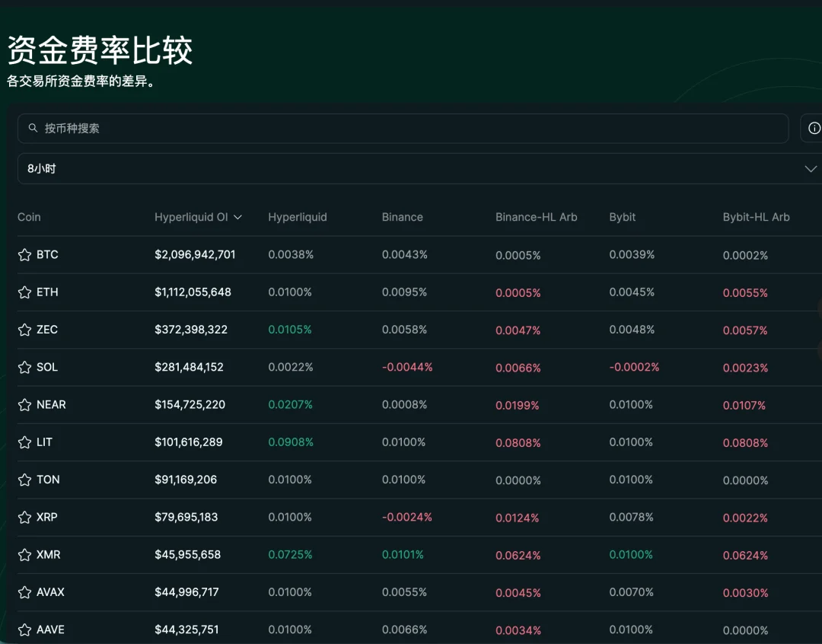822x644 pixels.
Task: Click LIT Hyperliquid rate 0.0908%
Action: click(x=291, y=442)
